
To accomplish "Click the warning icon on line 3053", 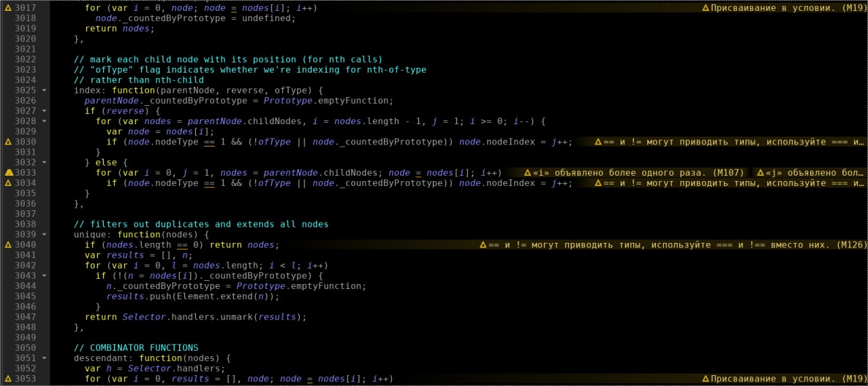I will (x=8, y=379).
